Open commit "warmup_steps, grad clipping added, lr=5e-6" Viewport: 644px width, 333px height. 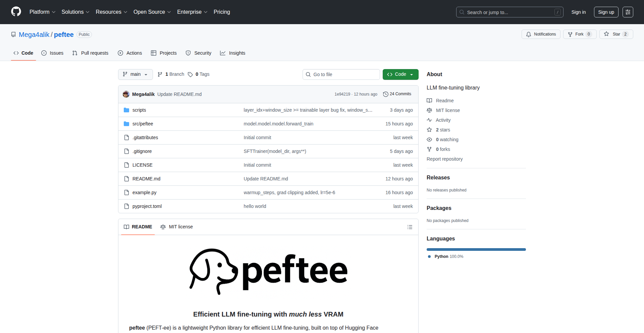pyautogui.click(x=289, y=192)
